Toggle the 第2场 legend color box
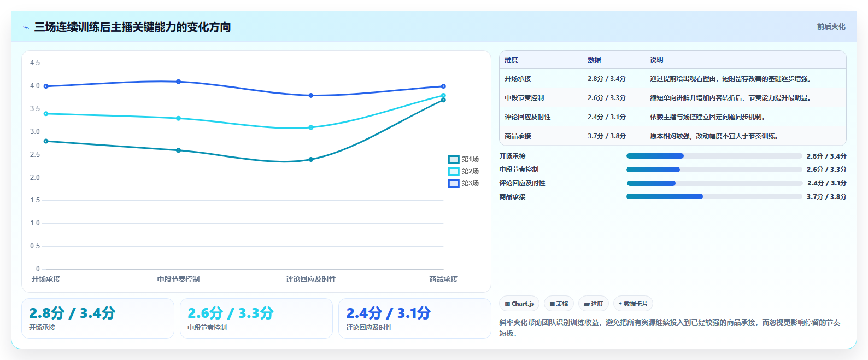The height and width of the screenshot is (360, 868). (x=454, y=171)
